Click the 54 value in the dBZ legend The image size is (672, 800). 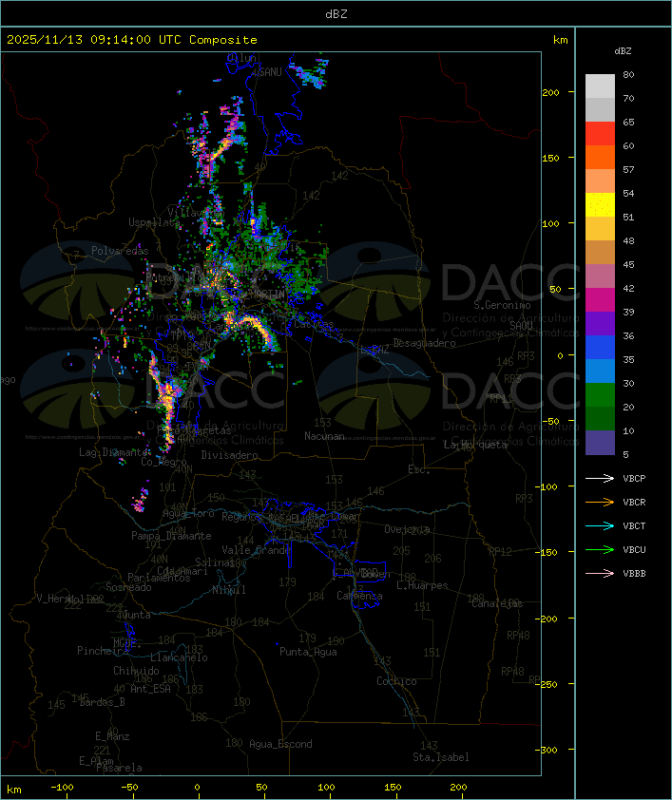[628, 194]
